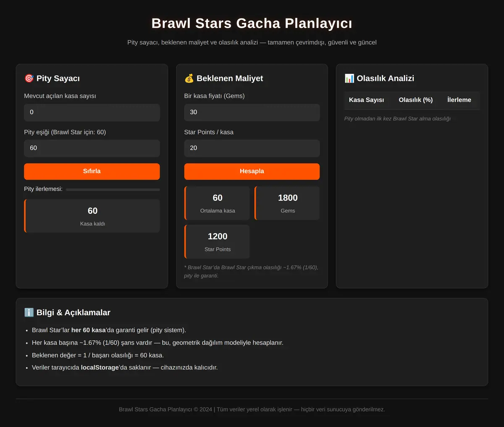Click the Mevcut açılan kasa sayısı label
Viewport: 504px width, 427px height.
coord(60,96)
